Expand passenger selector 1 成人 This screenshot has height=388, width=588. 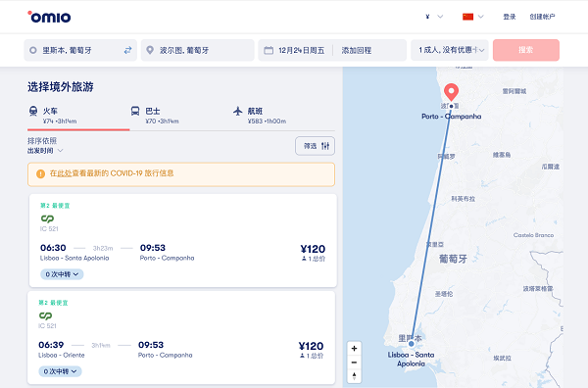coord(450,50)
